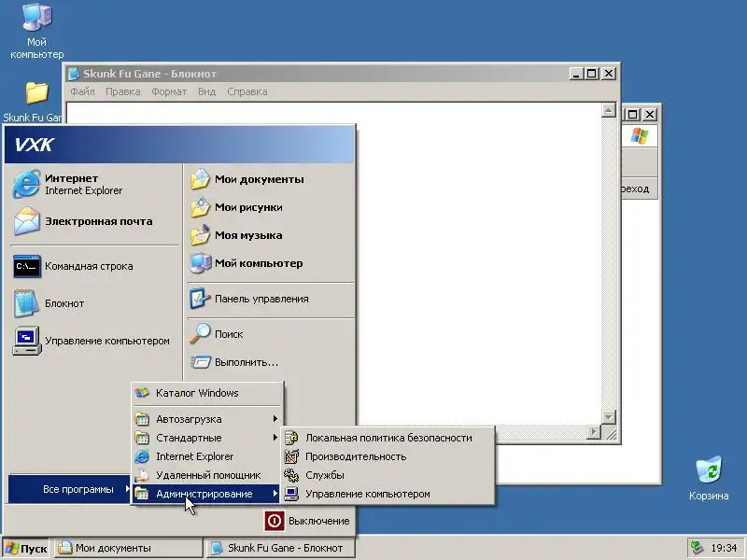Select the Skunk Fu Game desktop folder

(x=35, y=102)
